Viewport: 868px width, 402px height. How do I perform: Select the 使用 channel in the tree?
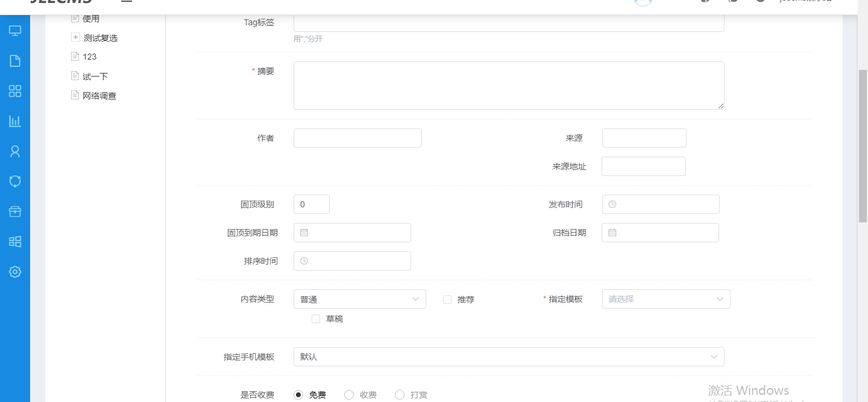pyautogui.click(x=91, y=19)
